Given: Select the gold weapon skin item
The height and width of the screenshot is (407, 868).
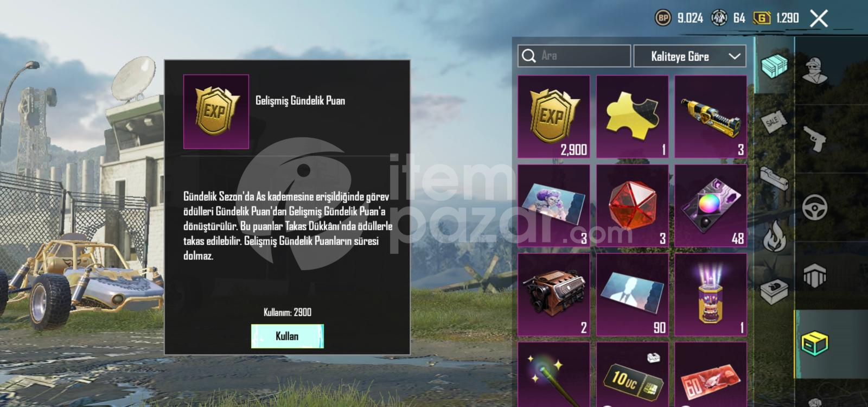Looking at the screenshot, I should (x=711, y=117).
